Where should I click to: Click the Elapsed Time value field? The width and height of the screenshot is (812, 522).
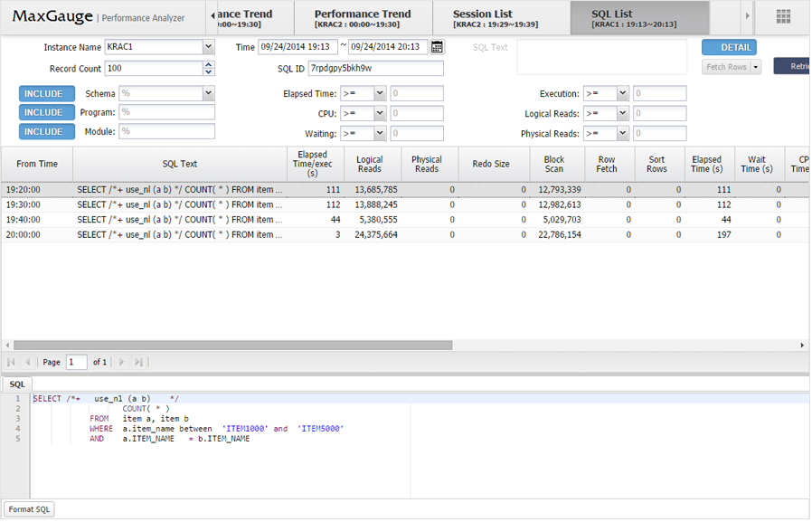[x=417, y=94]
